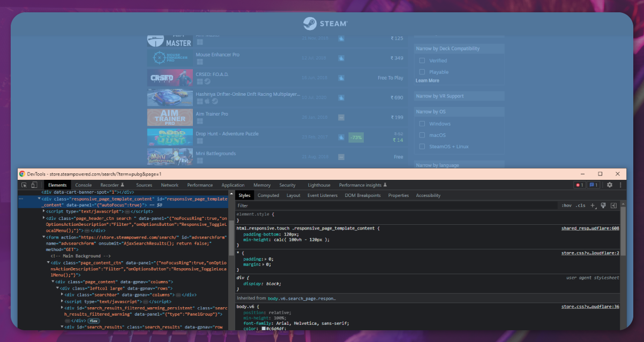Image resolution: width=644 pixels, height=342 pixels.
Task: Follow the body.v6.search_page inherited link
Action: (302, 298)
